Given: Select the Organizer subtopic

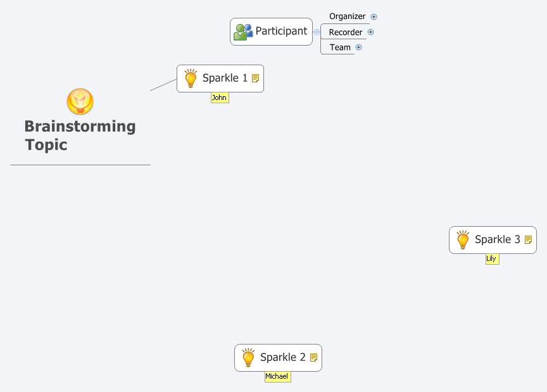Looking at the screenshot, I should (x=347, y=16).
